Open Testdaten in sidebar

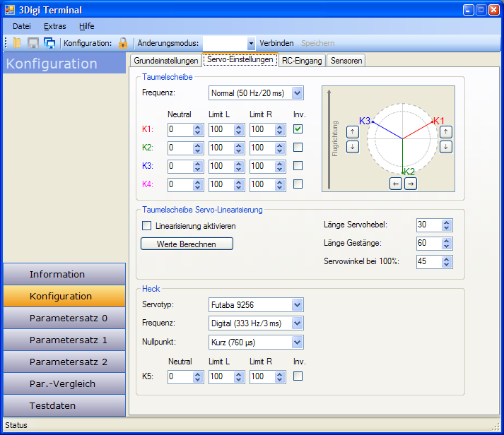64,405
